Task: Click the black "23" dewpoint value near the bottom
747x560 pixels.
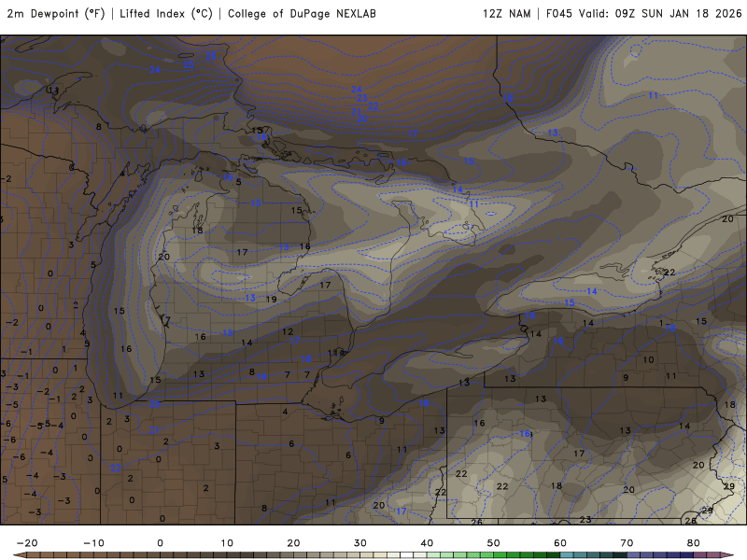Action: tap(585, 520)
